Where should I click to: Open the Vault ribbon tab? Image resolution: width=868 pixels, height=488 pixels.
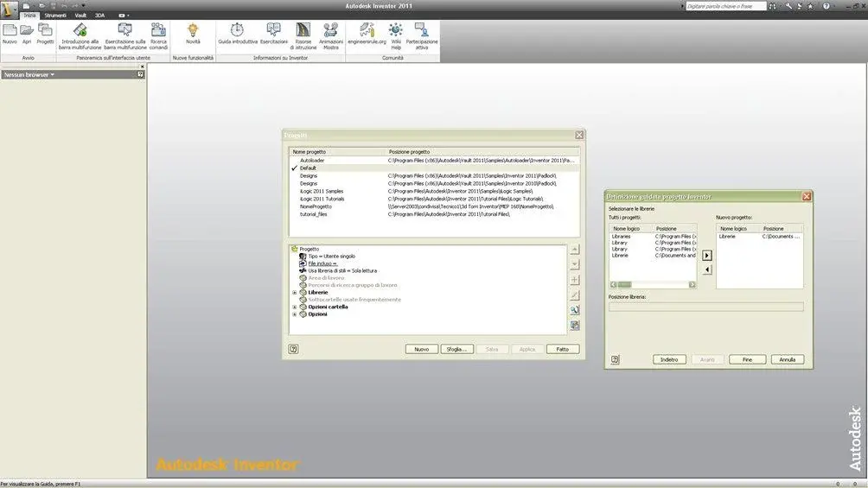click(80, 16)
